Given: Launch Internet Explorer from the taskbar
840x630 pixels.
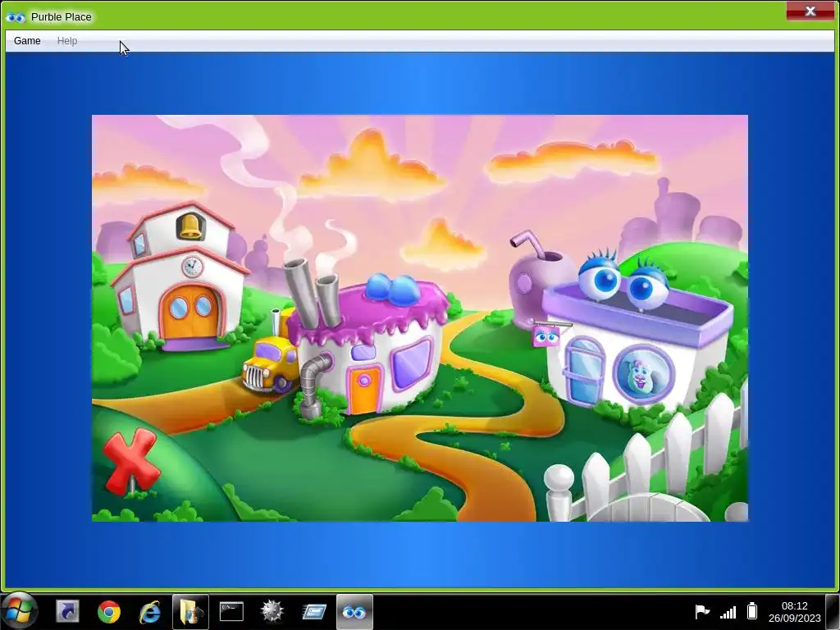Looking at the screenshot, I should click(149, 612).
